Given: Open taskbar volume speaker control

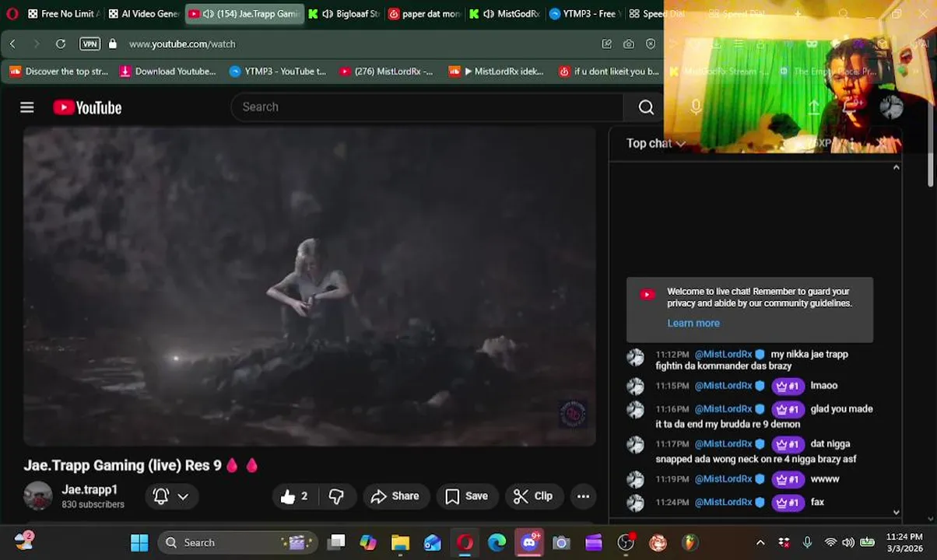Looking at the screenshot, I should point(848,543).
